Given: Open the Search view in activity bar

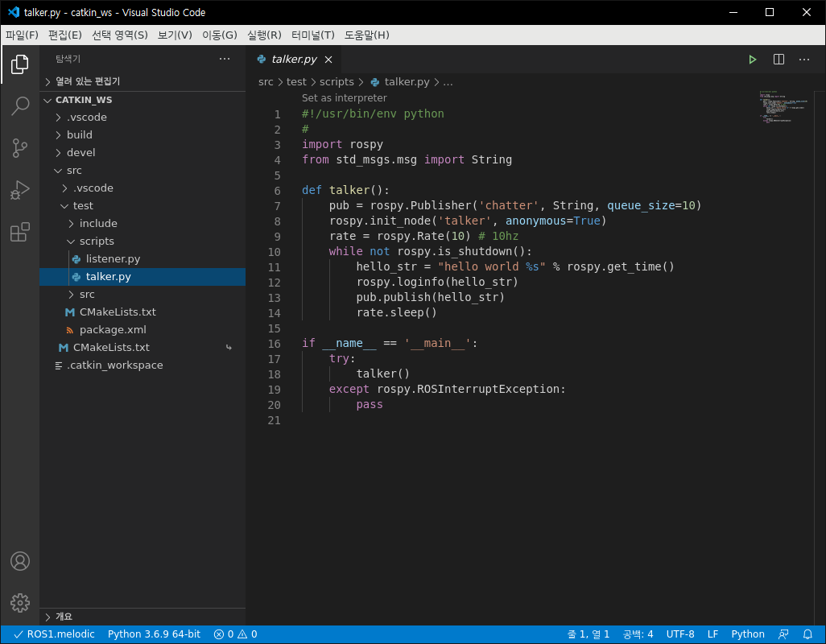Looking at the screenshot, I should pyautogui.click(x=20, y=105).
